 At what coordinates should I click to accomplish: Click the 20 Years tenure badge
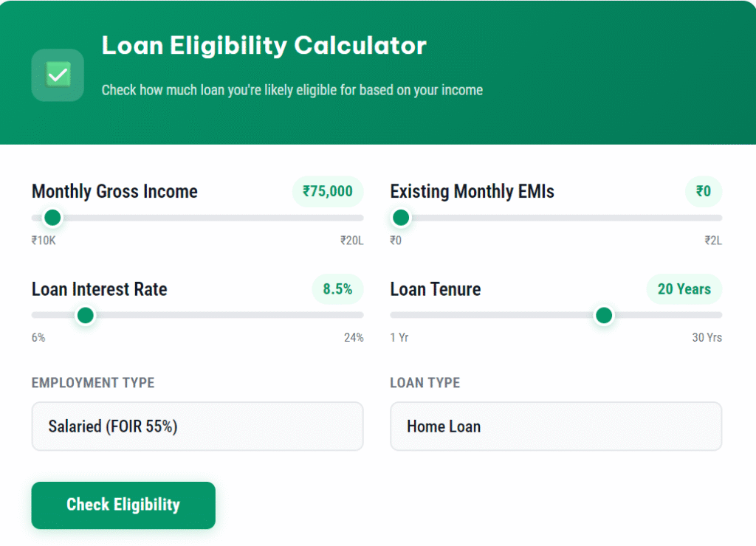684,289
